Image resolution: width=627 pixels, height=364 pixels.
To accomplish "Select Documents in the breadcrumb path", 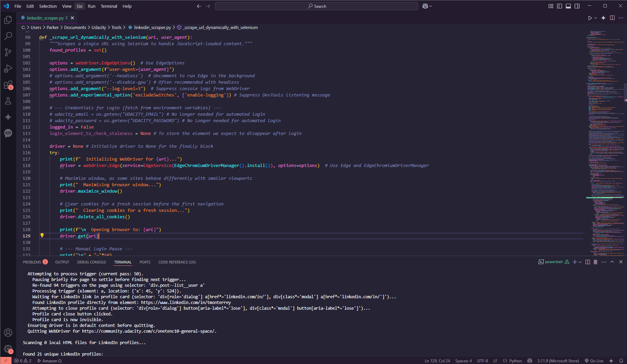I will coord(75,28).
